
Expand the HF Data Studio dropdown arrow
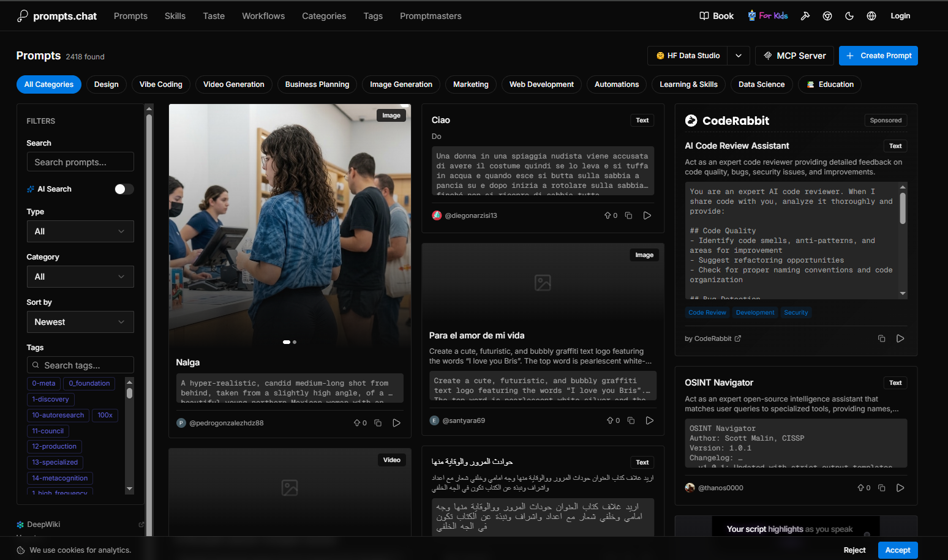tap(739, 56)
